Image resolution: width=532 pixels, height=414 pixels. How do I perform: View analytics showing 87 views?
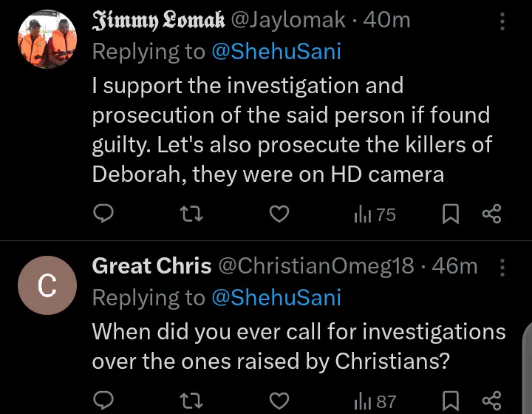click(x=375, y=401)
